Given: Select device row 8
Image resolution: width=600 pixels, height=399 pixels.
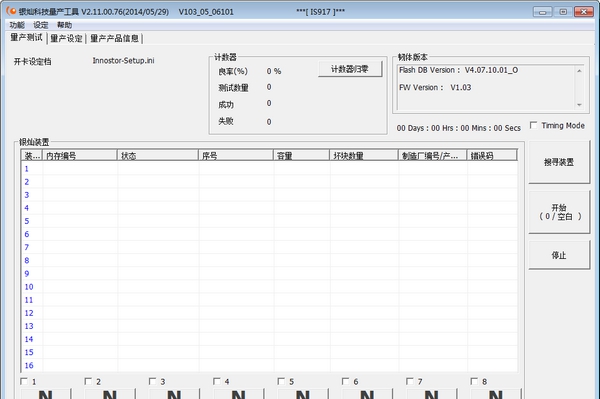Looking at the screenshot, I should coord(270,261).
